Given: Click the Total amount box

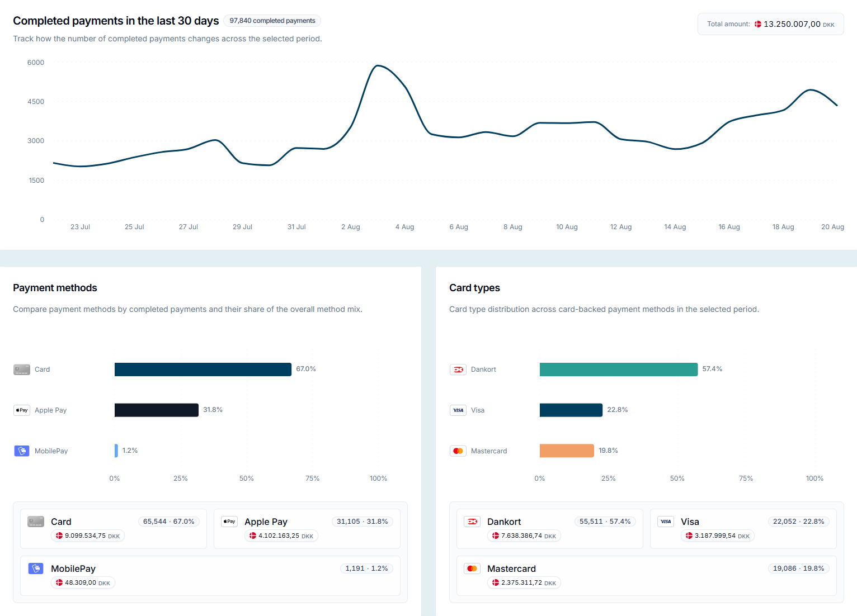Looking at the screenshot, I should [x=770, y=24].
